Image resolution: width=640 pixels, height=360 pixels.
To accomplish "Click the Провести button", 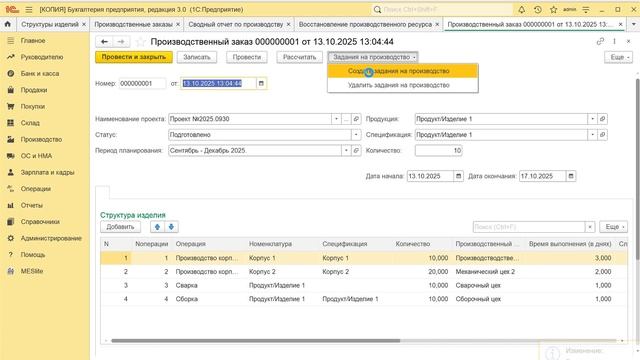I will [x=247, y=57].
